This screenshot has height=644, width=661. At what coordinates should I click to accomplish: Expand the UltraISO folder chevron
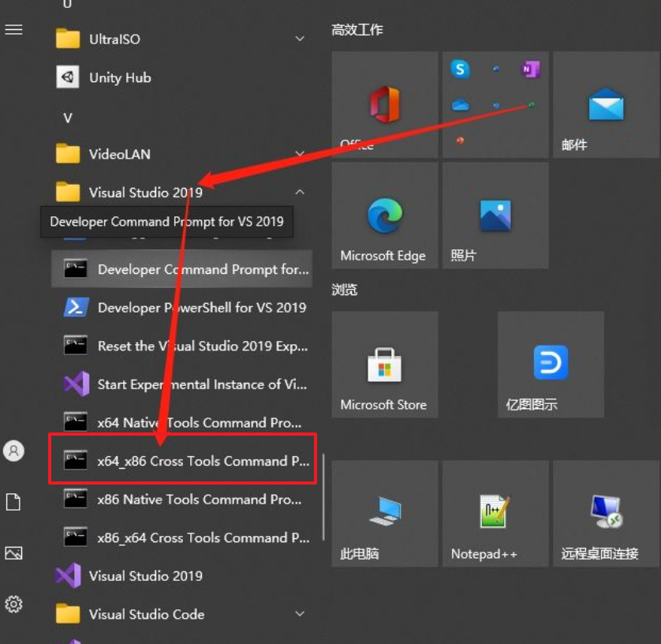(300, 39)
